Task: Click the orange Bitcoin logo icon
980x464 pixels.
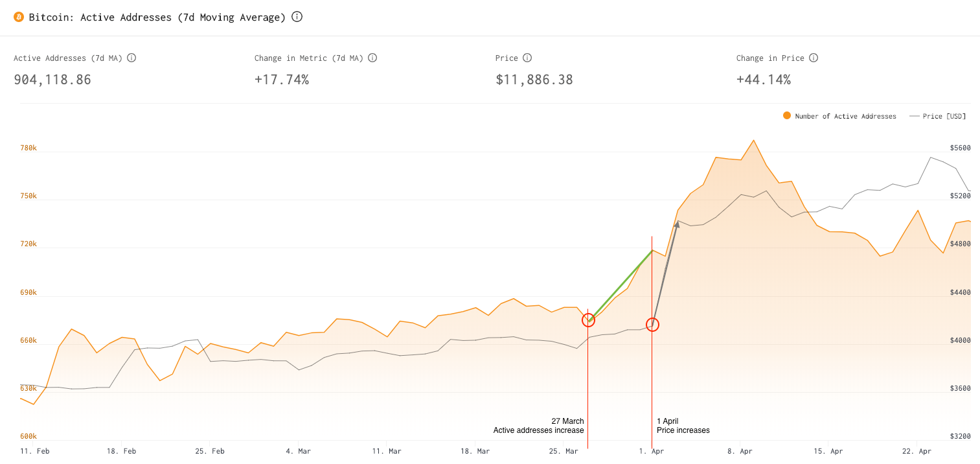Action: pyautogui.click(x=19, y=17)
